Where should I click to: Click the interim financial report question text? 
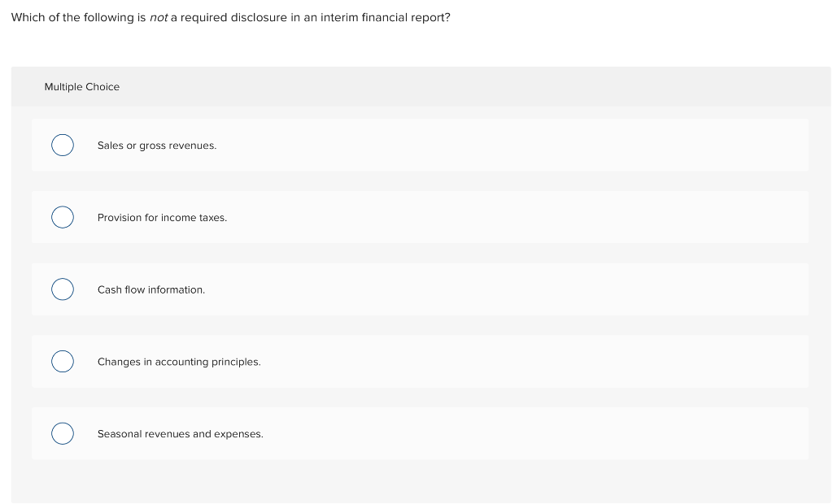point(230,18)
